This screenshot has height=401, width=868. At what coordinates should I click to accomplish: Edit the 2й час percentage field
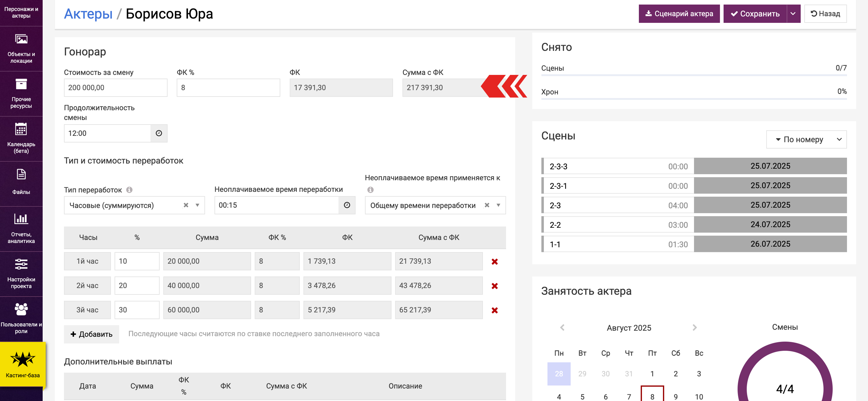137,286
